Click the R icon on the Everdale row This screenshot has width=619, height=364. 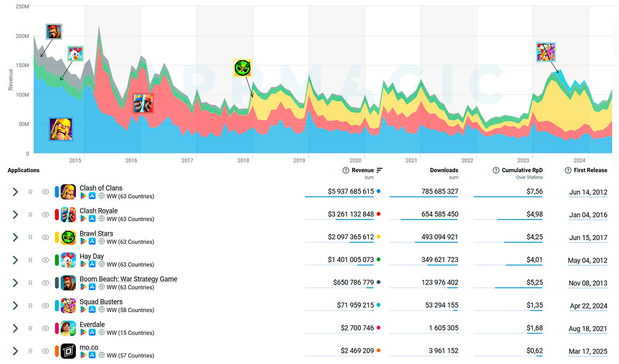click(x=30, y=328)
